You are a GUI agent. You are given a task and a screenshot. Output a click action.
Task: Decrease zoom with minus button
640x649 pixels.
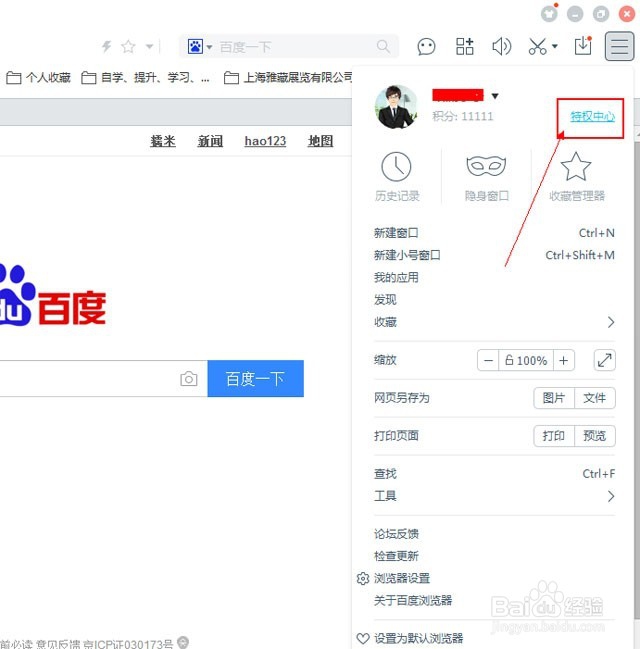[488, 360]
